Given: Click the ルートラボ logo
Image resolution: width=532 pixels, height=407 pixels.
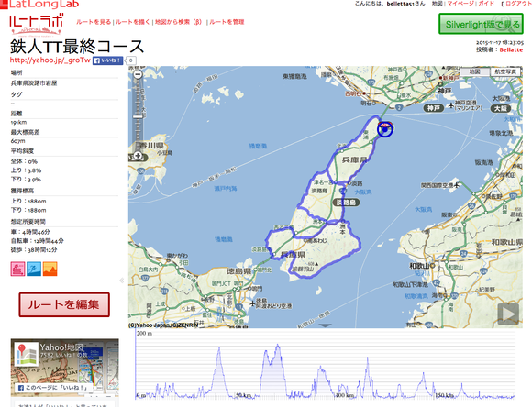Looking at the screenshot, I should (x=37, y=25).
